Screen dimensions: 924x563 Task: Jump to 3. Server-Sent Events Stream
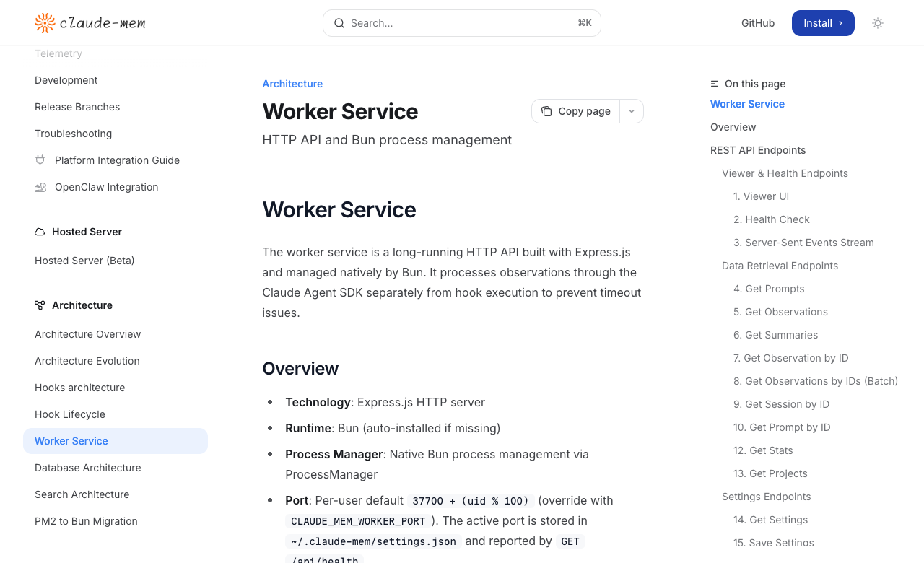pyautogui.click(x=803, y=243)
